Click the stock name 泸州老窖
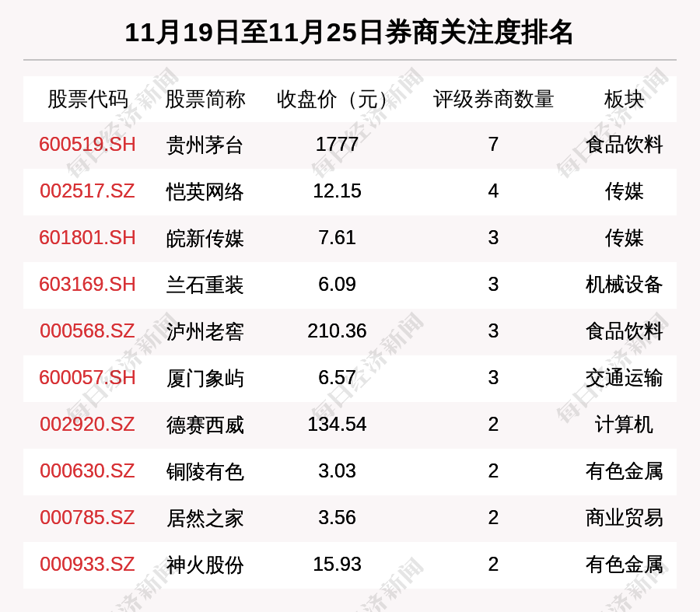Viewport: 700px width, 612px height. point(205,332)
